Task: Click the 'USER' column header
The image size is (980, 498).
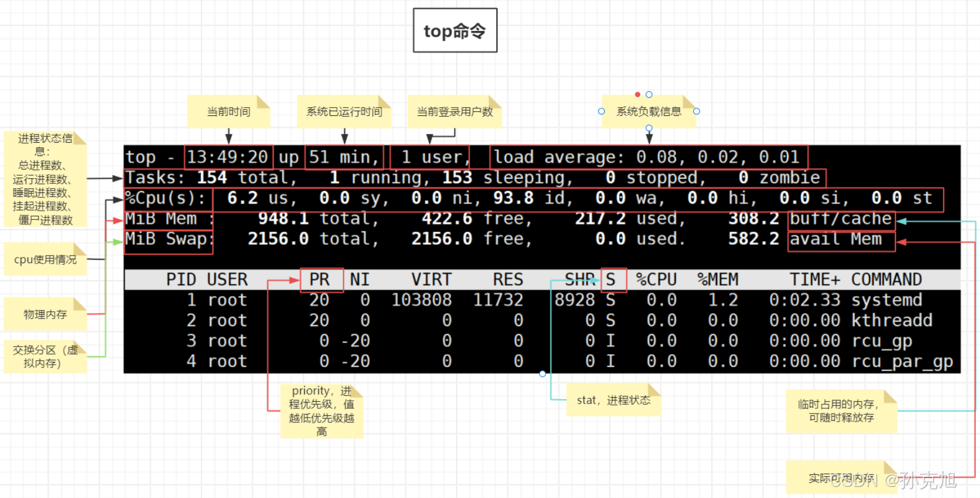Action: tap(227, 280)
